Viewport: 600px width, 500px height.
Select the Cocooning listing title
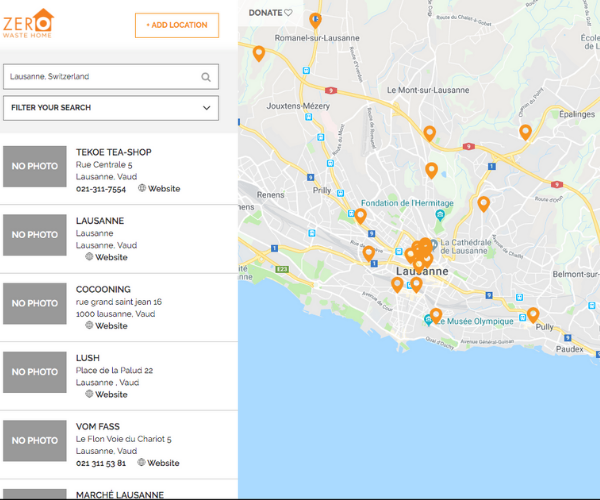pos(103,289)
